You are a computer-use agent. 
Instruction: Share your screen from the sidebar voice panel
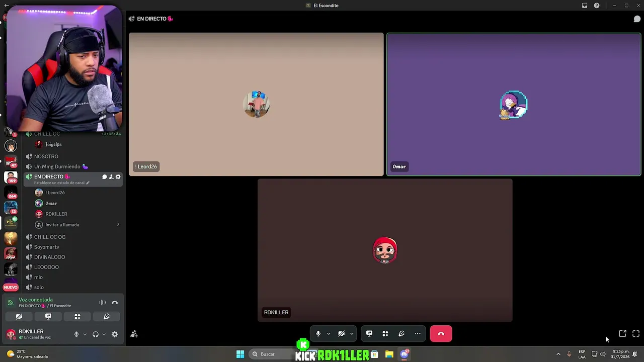point(48,317)
